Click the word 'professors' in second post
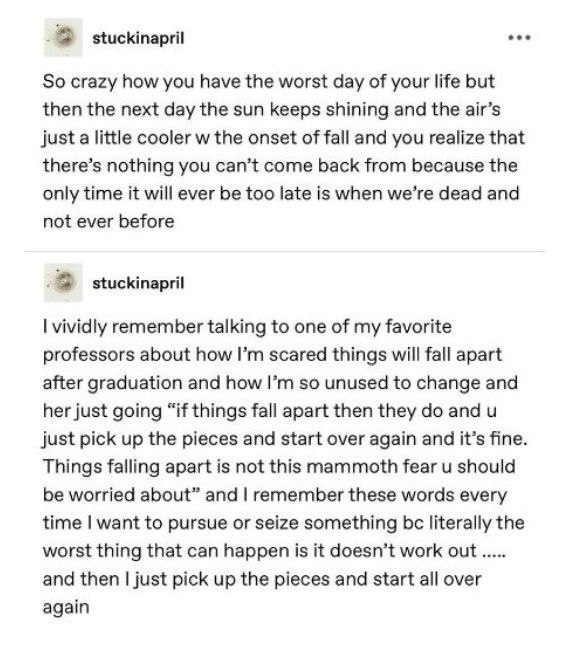The height and width of the screenshot is (649, 574). pyautogui.click(x=89, y=355)
